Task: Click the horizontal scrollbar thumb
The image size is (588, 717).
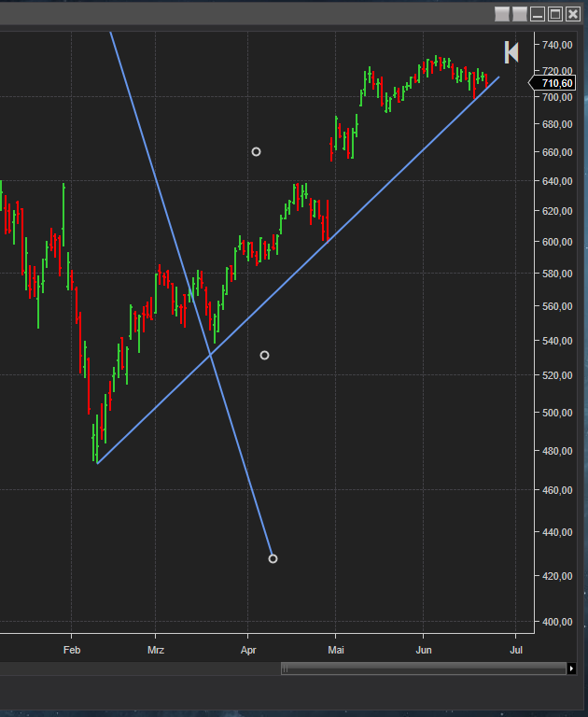Action: [424, 668]
